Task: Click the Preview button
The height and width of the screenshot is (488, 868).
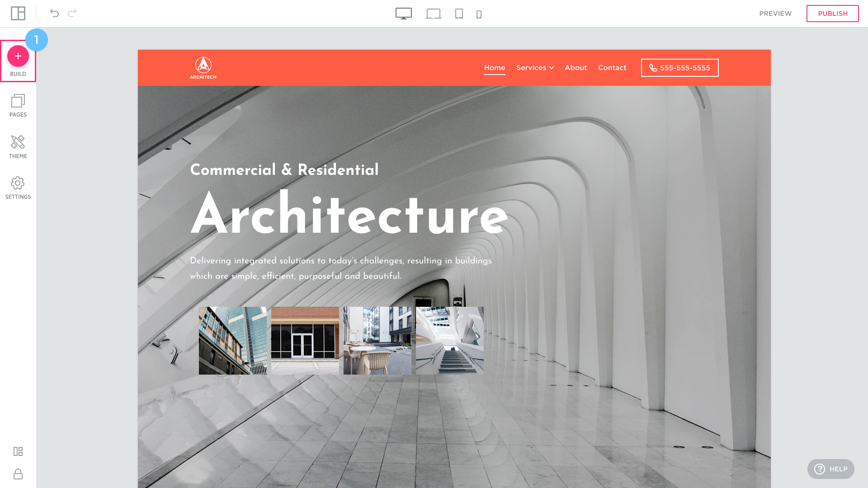Action: pyautogui.click(x=775, y=14)
